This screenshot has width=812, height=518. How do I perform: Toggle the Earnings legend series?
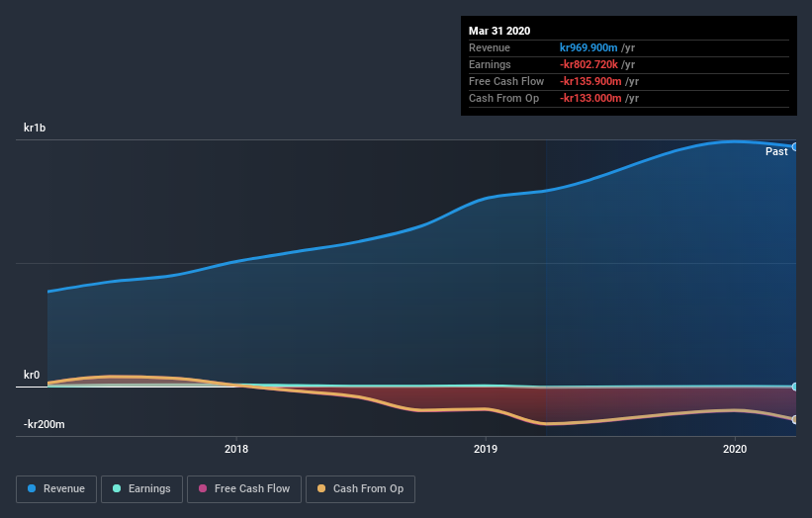pos(141,489)
